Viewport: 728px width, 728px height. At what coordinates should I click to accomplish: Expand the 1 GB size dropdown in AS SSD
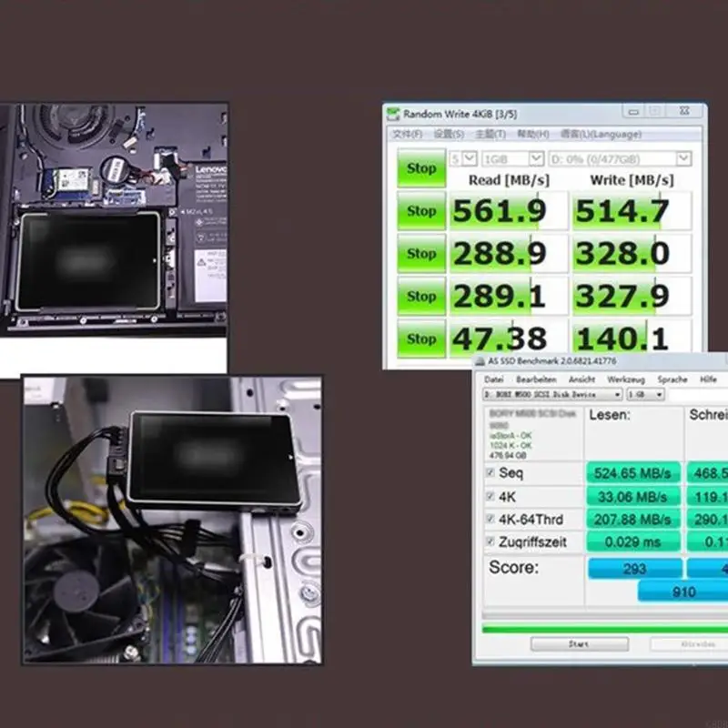pyautogui.click(x=646, y=395)
